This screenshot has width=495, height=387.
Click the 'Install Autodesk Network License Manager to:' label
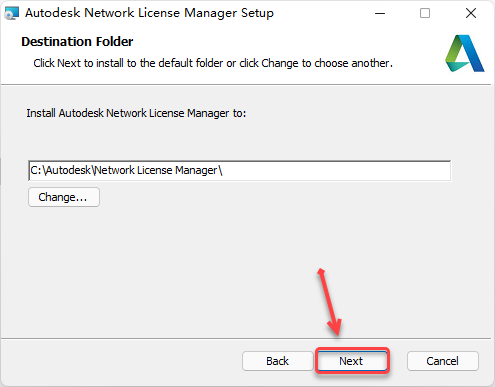point(136,113)
